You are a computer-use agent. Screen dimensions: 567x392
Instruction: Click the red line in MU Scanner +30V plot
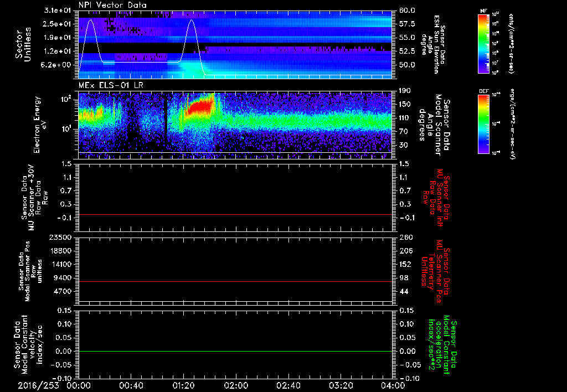pos(235,214)
